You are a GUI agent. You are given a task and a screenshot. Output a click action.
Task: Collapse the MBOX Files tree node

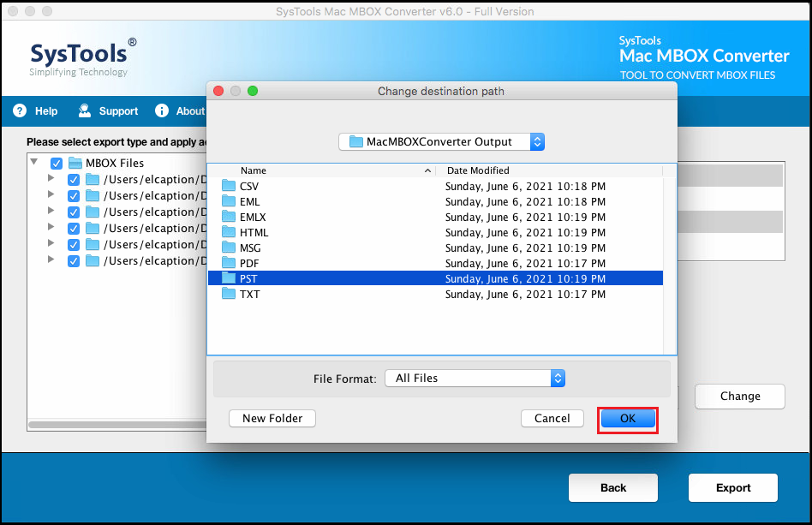tap(34, 162)
